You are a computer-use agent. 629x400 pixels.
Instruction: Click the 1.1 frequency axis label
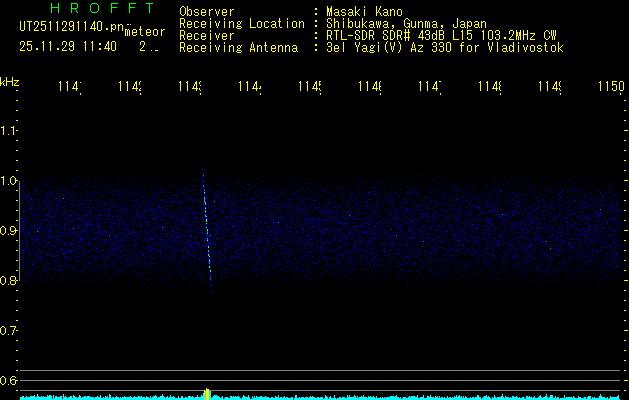click(9, 131)
